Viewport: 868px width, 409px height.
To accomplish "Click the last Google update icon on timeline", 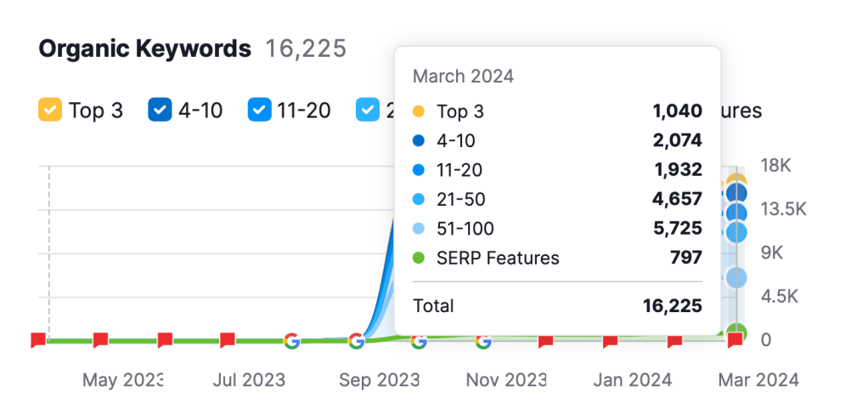I will click(483, 341).
